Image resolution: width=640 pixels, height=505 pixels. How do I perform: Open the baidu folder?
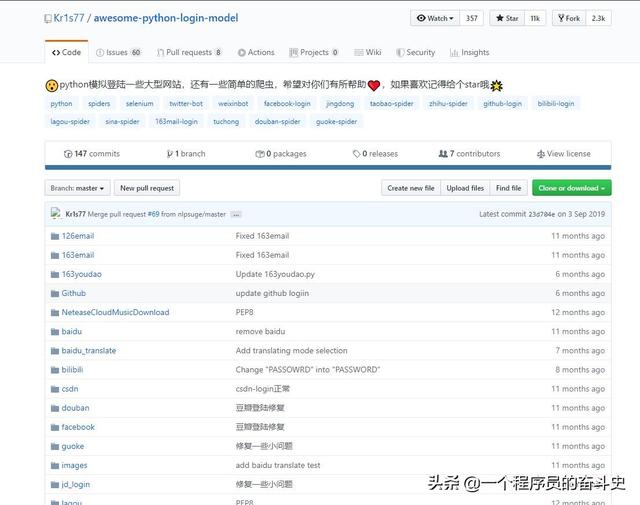72,331
